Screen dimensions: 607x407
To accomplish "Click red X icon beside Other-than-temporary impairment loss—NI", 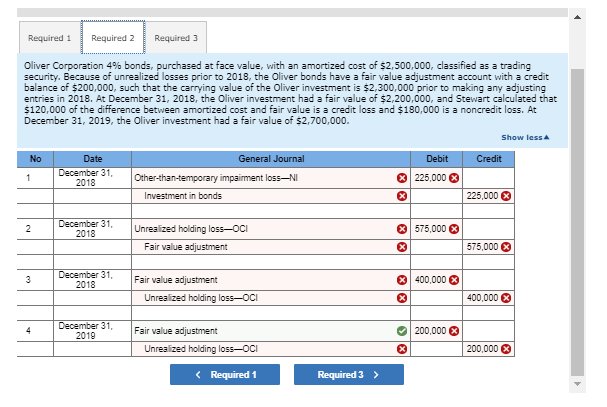I will 402,178.
